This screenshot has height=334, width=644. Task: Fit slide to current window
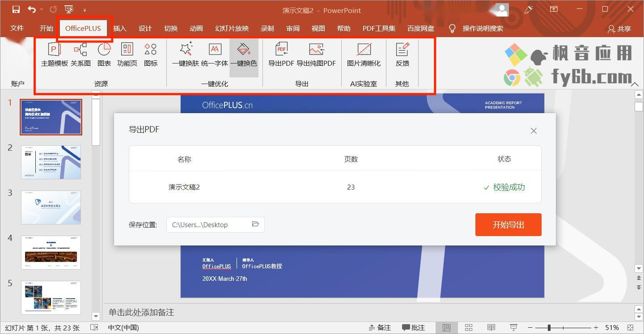(x=631, y=328)
